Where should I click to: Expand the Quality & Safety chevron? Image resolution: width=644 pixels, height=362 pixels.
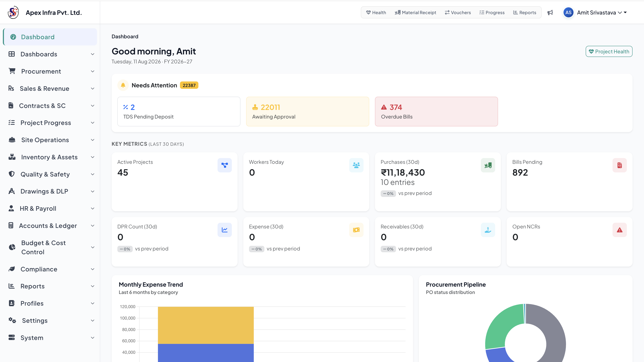[x=92, y=174]
